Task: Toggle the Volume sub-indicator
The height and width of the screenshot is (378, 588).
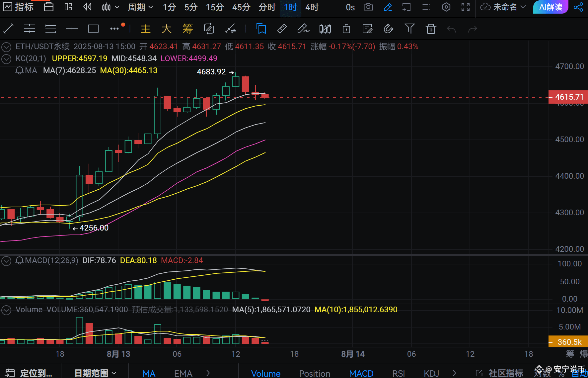Action: point(266,373)
